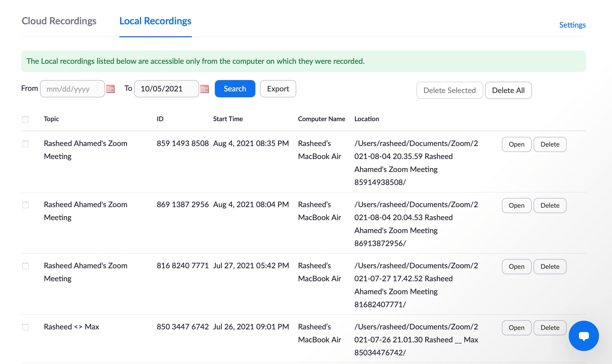Click the calendar icon next to From field
Screen dimensions: 612x364
[110, 89]
